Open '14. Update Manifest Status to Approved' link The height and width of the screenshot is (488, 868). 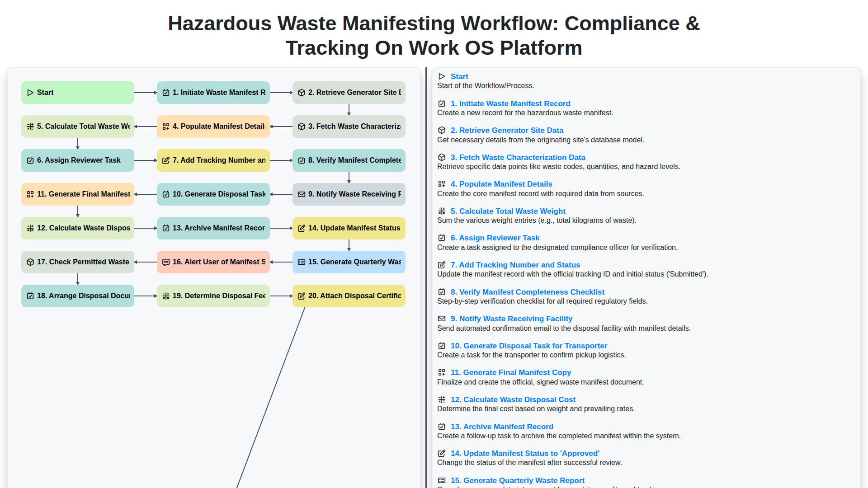[524, 453]
